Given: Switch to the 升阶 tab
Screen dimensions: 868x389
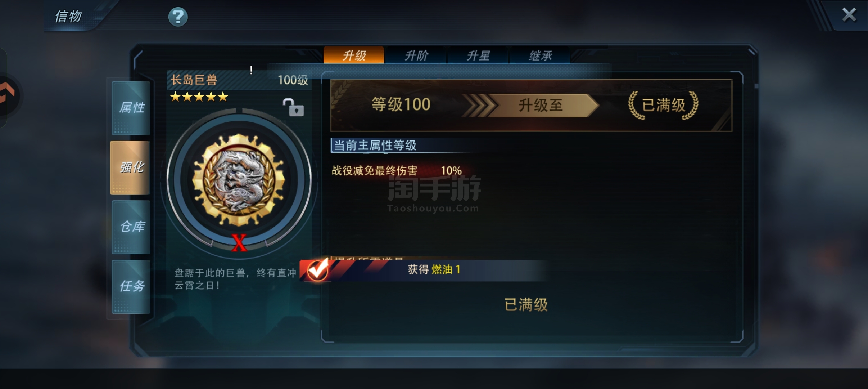Looking at the screenshot, I should (416, 55).
